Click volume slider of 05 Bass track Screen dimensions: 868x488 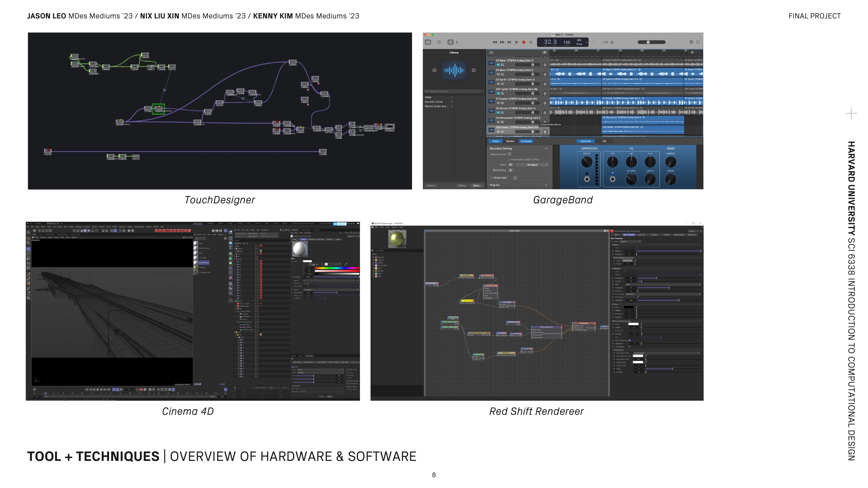tap(527, 74)
